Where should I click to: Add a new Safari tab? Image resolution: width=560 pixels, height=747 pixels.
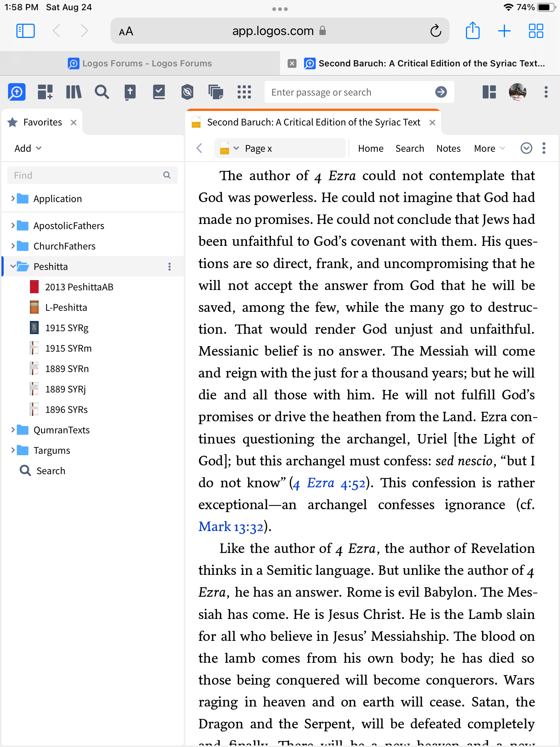point(504,31)
